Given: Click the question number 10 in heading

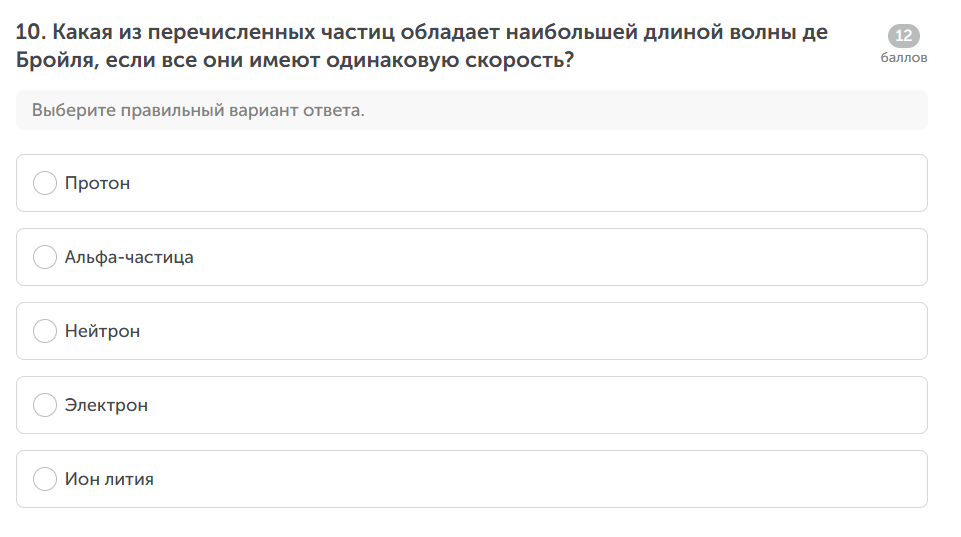Looking at the screenshot, I should pos(29,32).
